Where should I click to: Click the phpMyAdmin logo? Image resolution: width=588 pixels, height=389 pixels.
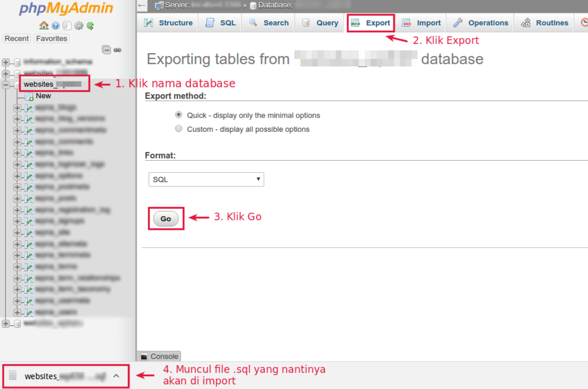click(x=66, y=8)
